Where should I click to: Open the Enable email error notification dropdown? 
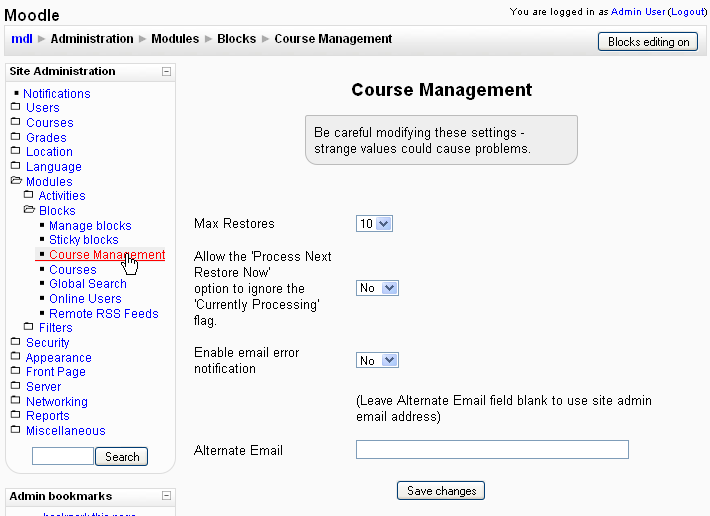coord(377,360)
